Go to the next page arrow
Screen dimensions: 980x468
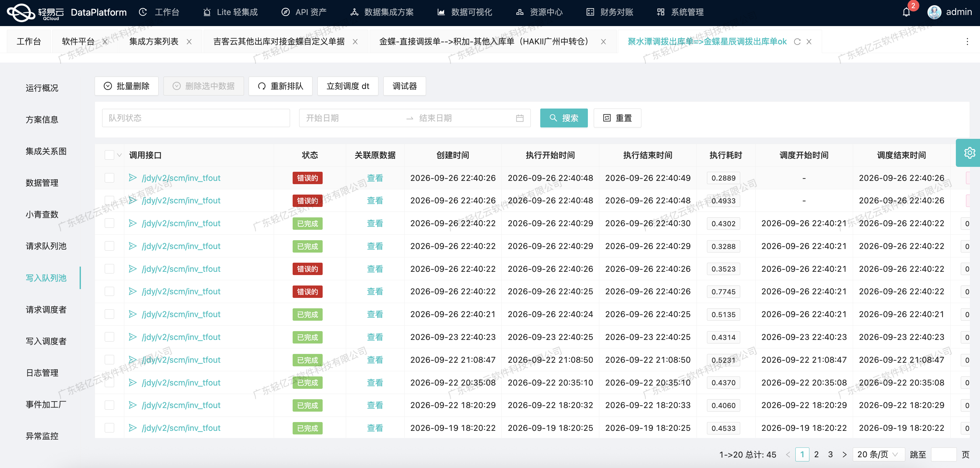click(x=844, y=454)
